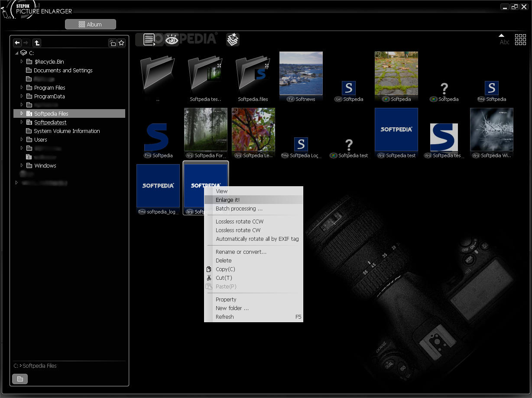Image resolution: width=532 pixels, height=398 pixels.
Task: Click the new folder icon above the tree
Action: pos(112,42)
